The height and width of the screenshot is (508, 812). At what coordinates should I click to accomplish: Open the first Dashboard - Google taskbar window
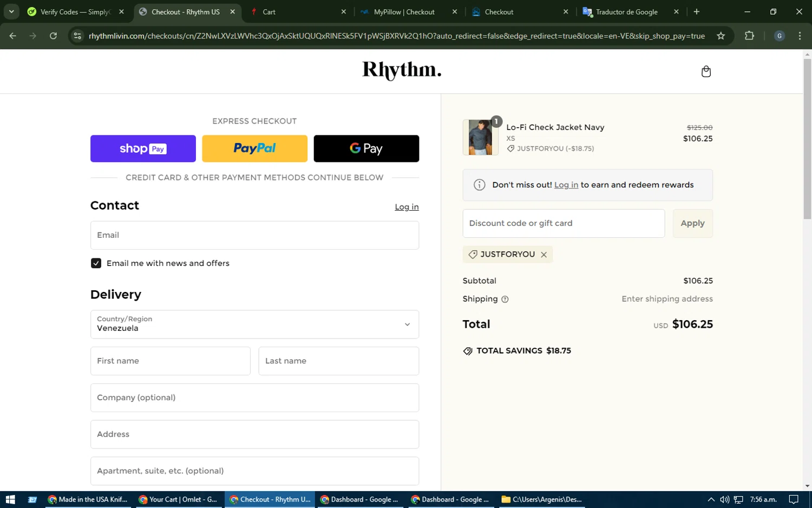360,499
